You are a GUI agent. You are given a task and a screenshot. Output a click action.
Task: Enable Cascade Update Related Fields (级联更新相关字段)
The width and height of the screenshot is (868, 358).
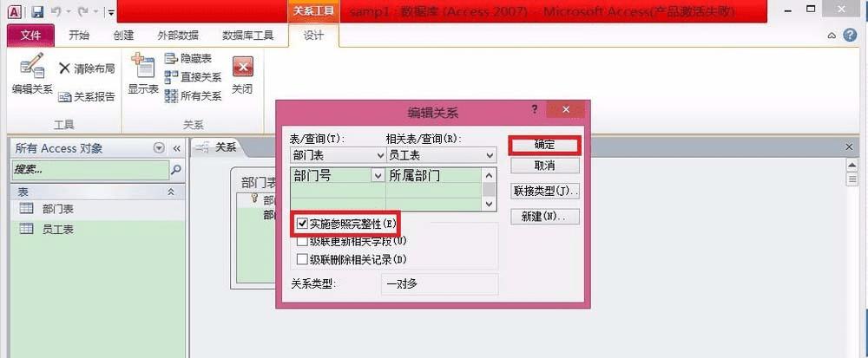302,242
